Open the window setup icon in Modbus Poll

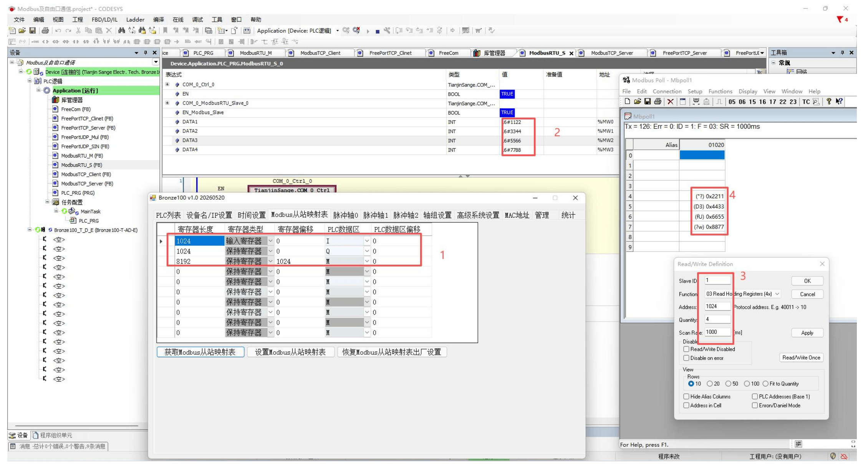click(682, 101)
